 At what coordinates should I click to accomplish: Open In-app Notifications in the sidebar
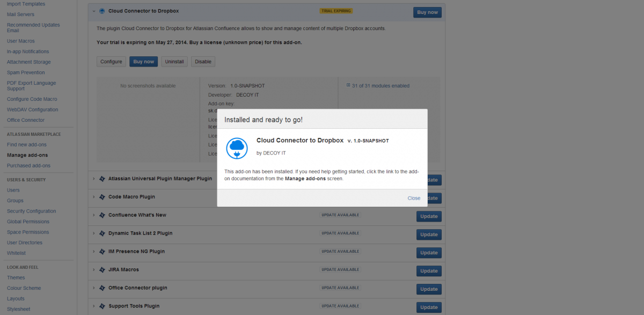28,52
